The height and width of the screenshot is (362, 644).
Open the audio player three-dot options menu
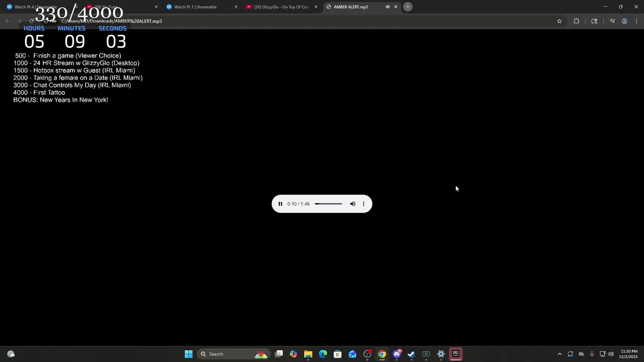(363, 204)
